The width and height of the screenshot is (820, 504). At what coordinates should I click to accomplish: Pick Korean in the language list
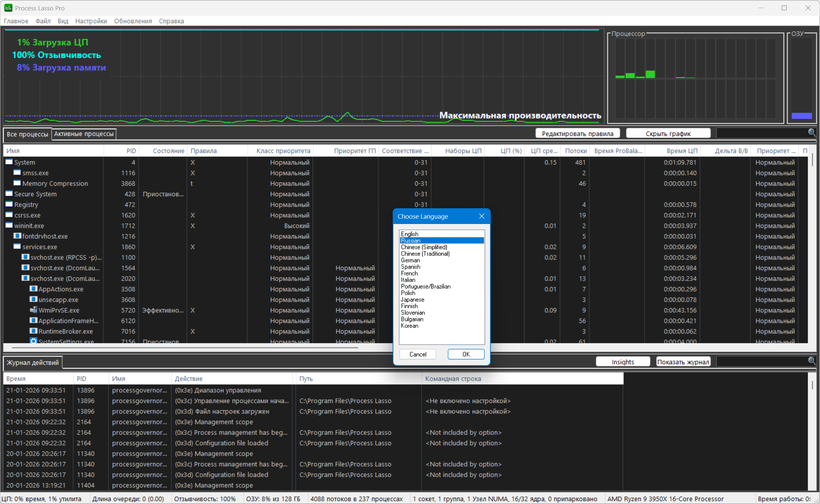pyautogui.click(x=409, y=326)
